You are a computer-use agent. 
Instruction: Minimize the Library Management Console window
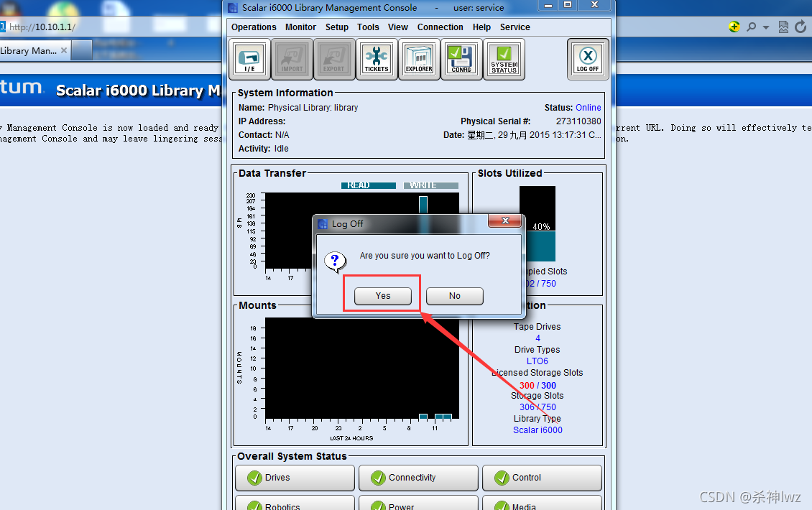click(548, 4)
